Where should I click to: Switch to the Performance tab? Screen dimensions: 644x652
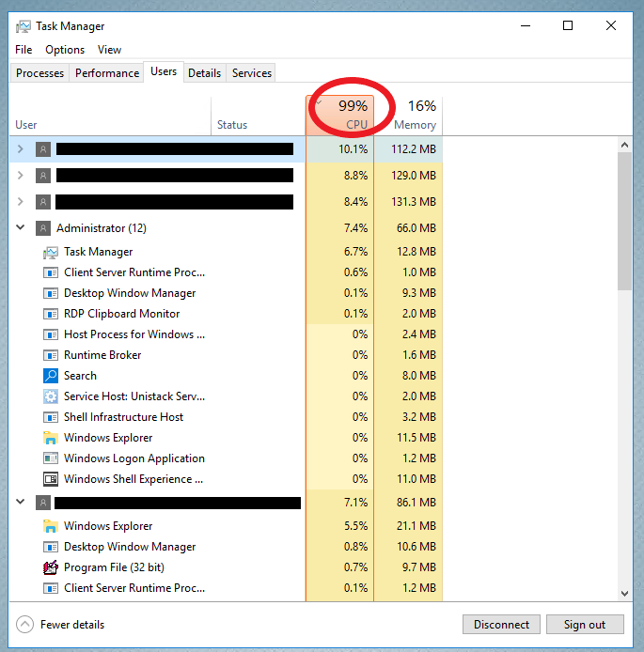tap(107, 73)
